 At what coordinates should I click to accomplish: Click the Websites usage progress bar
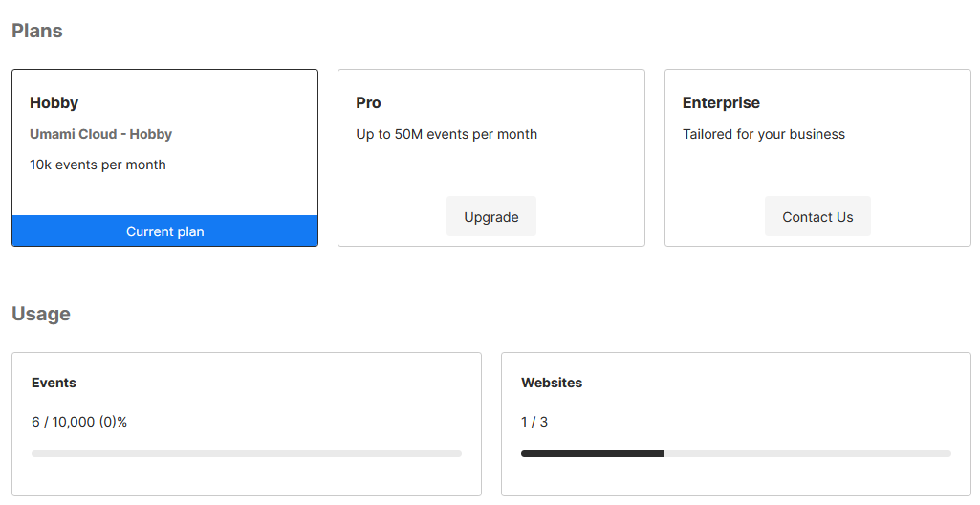click(736, 453)
